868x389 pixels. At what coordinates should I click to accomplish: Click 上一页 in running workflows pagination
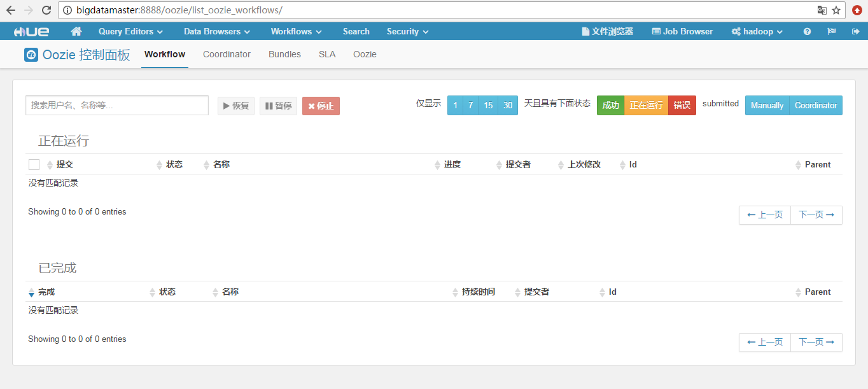[765, 215]
